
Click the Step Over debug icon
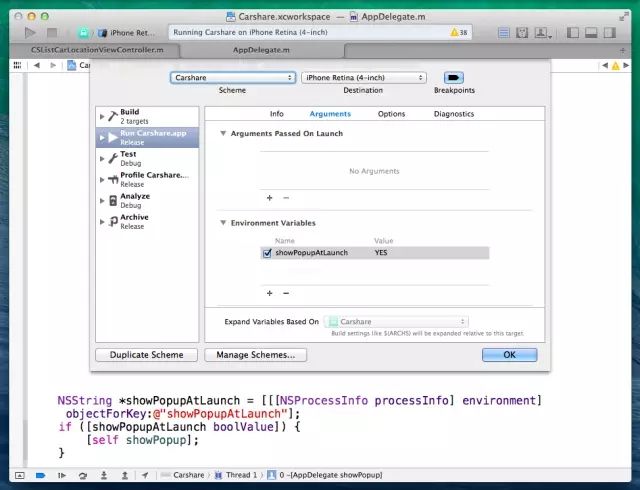click(x=83, y=475)
